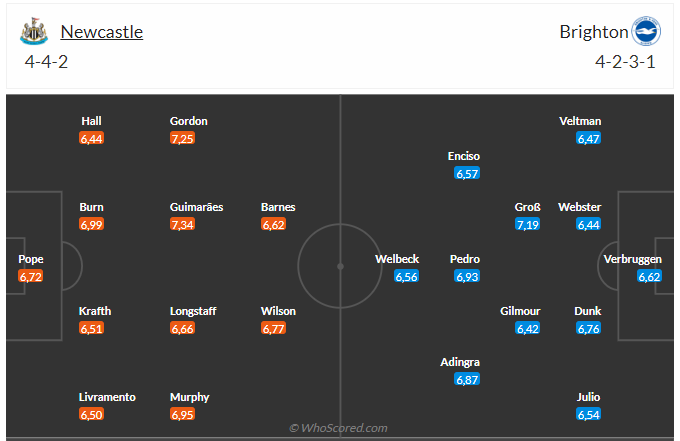
Task: Select Welbeck player name
Action: (x=397, y=258)
